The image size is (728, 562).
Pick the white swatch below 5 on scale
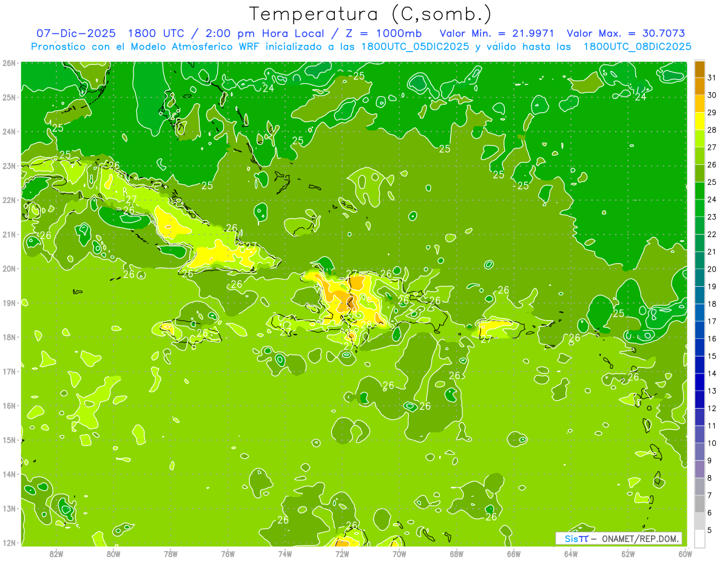699,538
